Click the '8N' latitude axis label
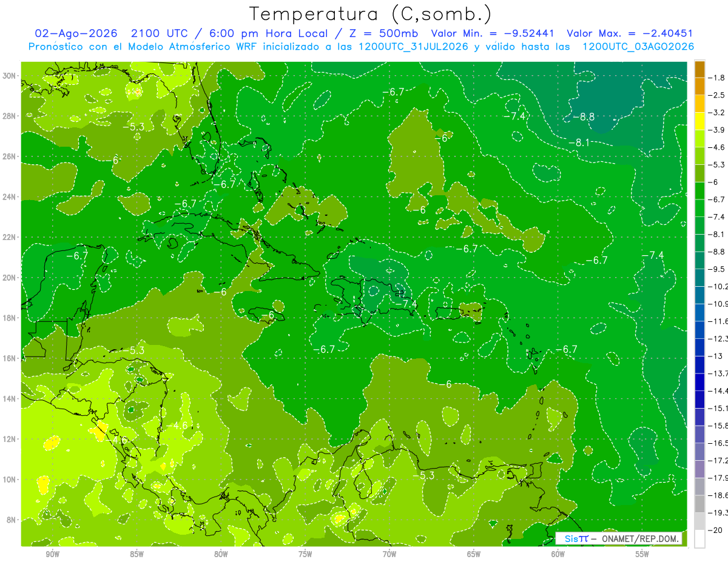This screenshot has height=562, width=728. tap(11, 520)
